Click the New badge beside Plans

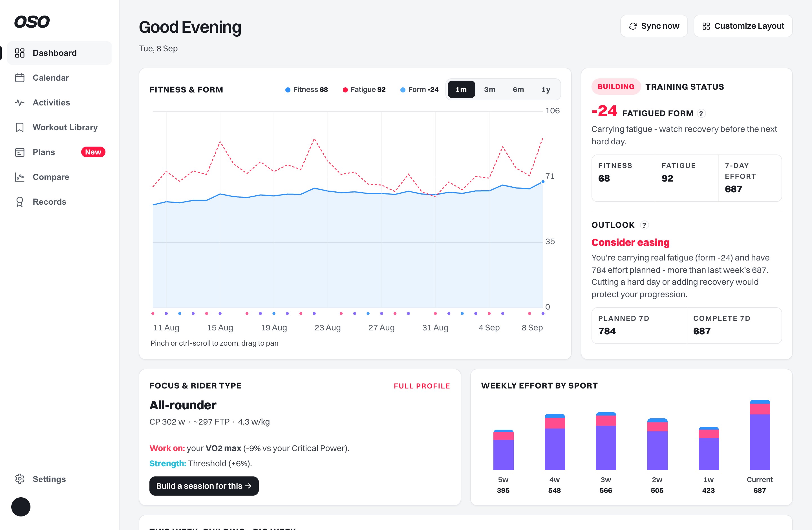(x=93, y=152)
